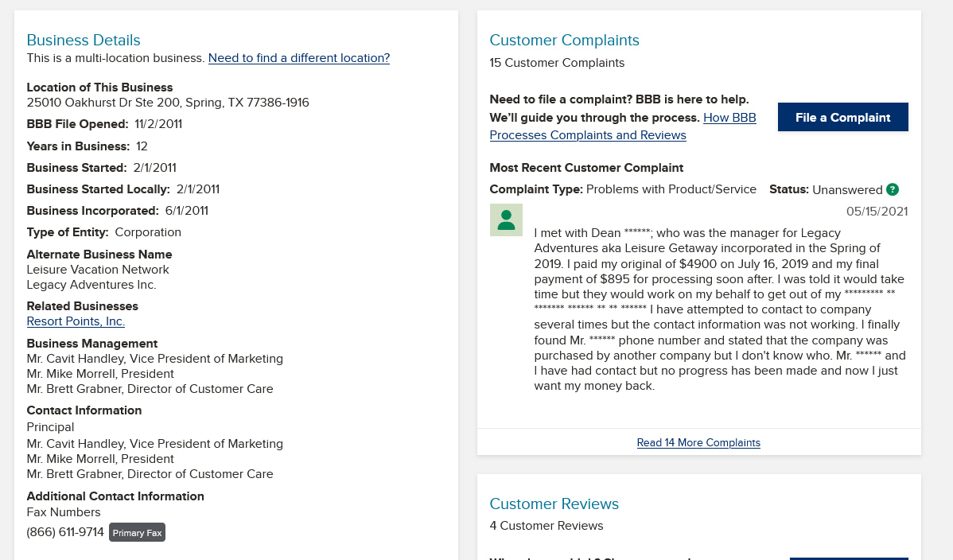953x560 pixels.
Task: Click 'Read 14 More Complaints' link
Action: tap(698, 442)
